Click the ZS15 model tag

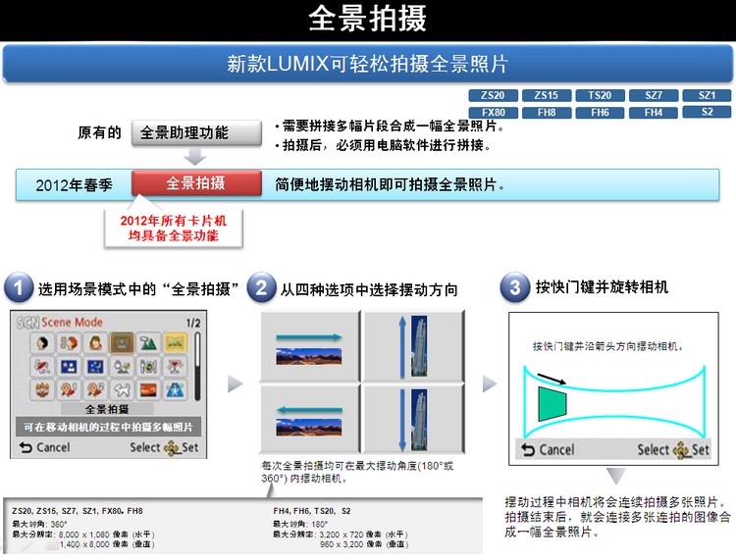pos(547,95)
